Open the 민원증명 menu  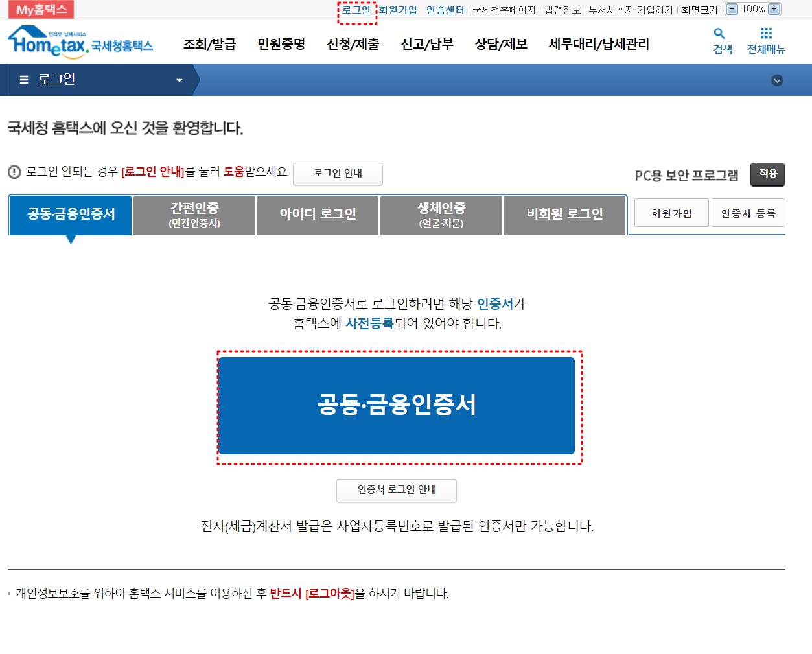click(281, 44)
